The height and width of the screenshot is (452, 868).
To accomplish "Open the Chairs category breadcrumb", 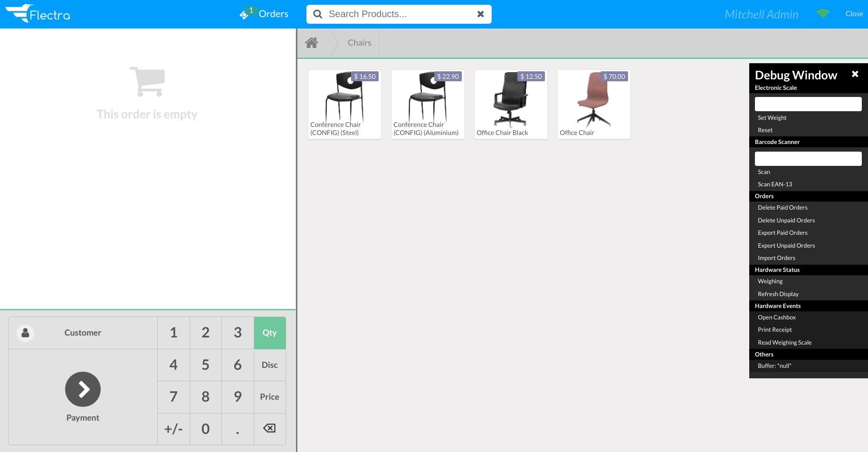I will click(x=359, y=42).
